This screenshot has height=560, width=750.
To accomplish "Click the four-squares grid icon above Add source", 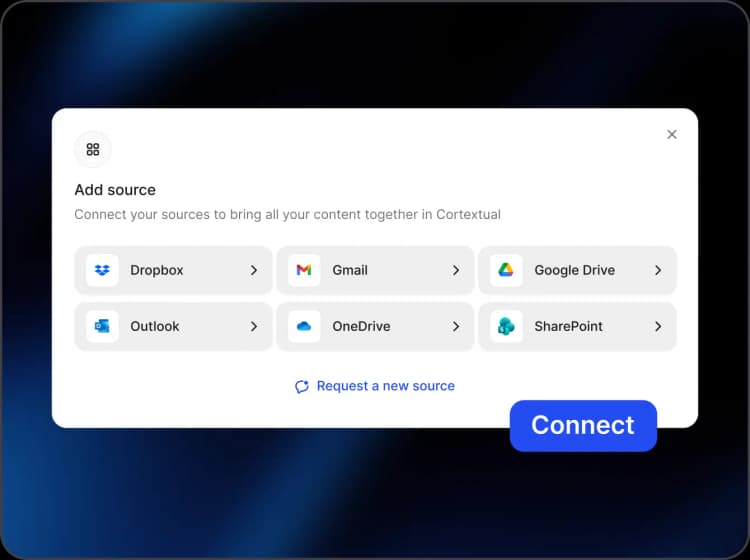I will click(93, 149).
